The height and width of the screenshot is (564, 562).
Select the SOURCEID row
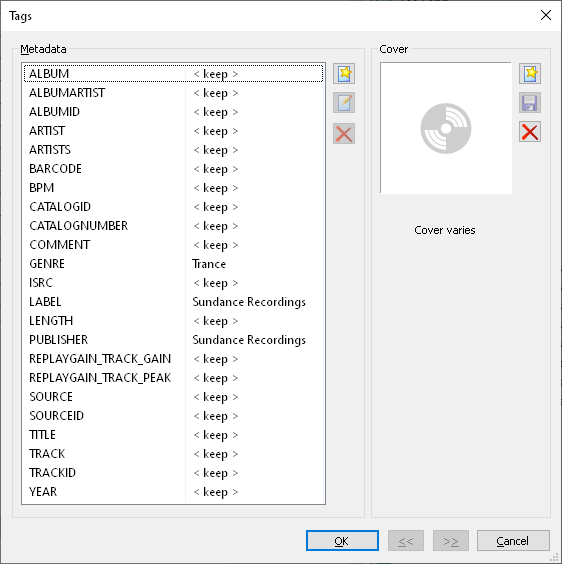[173, 416]
